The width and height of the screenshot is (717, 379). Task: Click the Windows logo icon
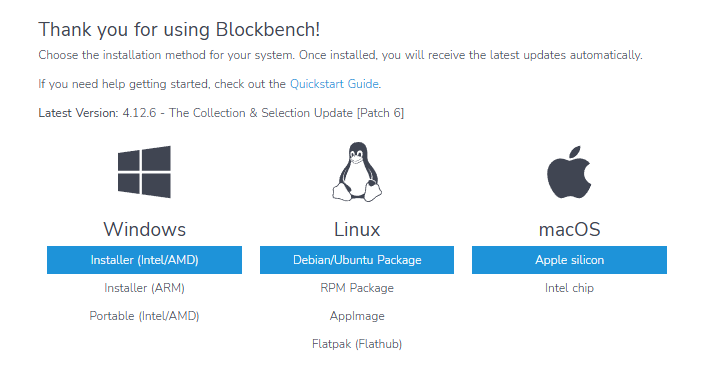click(144, 172)
